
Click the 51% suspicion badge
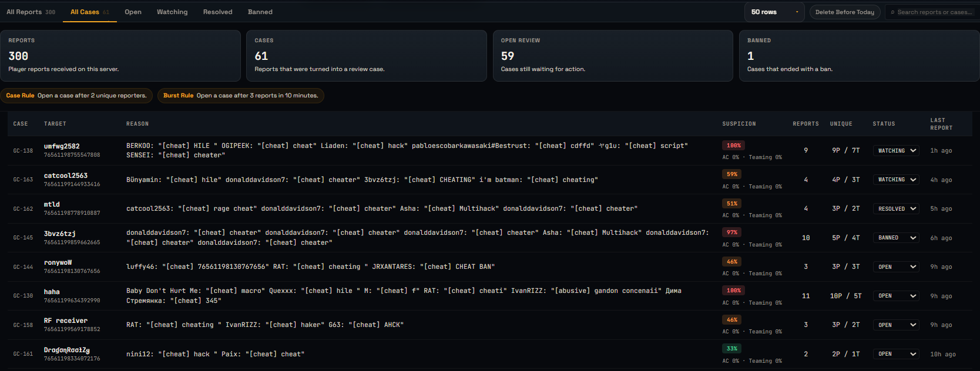click(x=732, y=204)
